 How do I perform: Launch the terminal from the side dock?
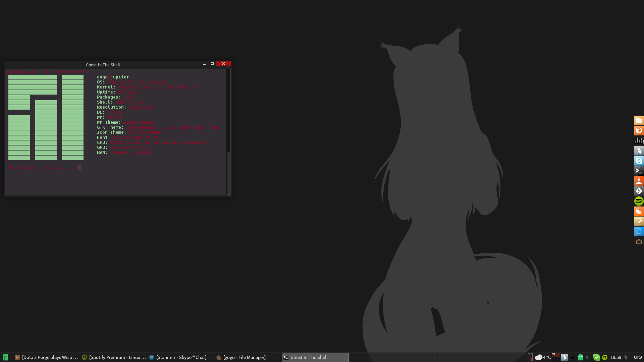(x=639, y=171)
